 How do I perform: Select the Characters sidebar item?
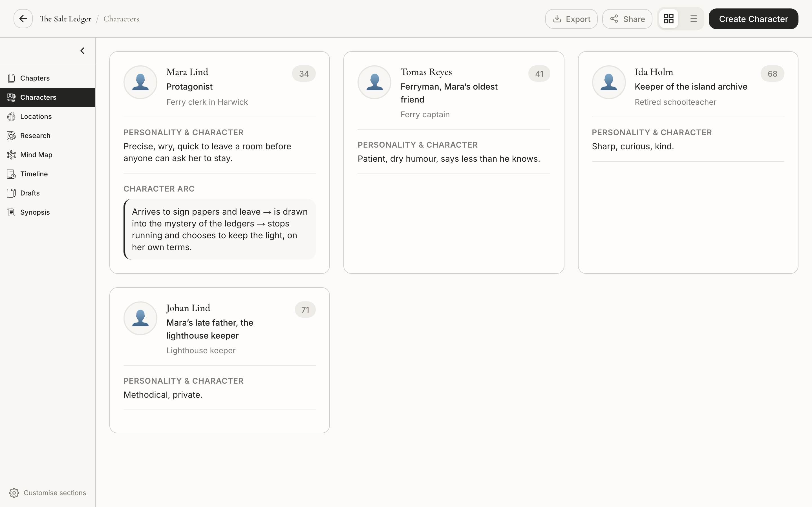point(48,97)
